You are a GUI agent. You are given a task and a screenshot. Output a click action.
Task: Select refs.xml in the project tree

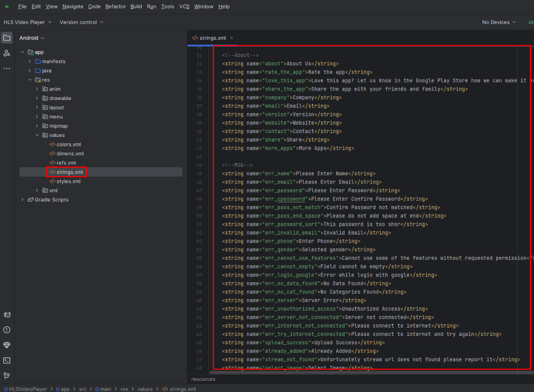pyautogui.click(x=66, y=163)
